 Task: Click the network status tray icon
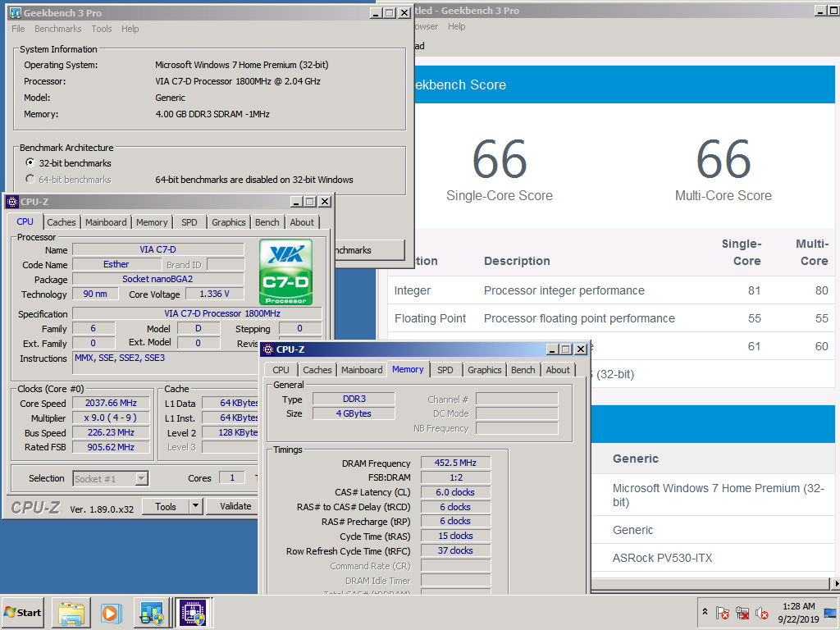tap(742, 612)
